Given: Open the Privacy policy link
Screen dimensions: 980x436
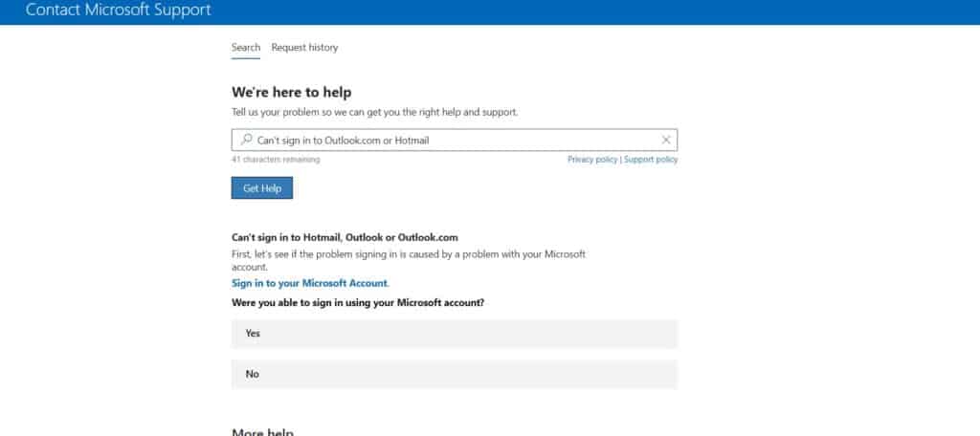Looking at the screenshot, I should pos(592,160).
